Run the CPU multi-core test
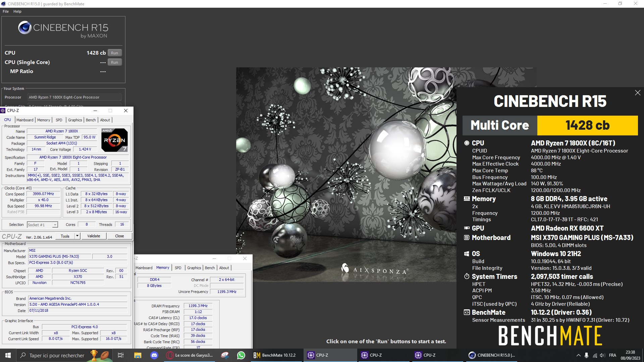 (114, 53)
